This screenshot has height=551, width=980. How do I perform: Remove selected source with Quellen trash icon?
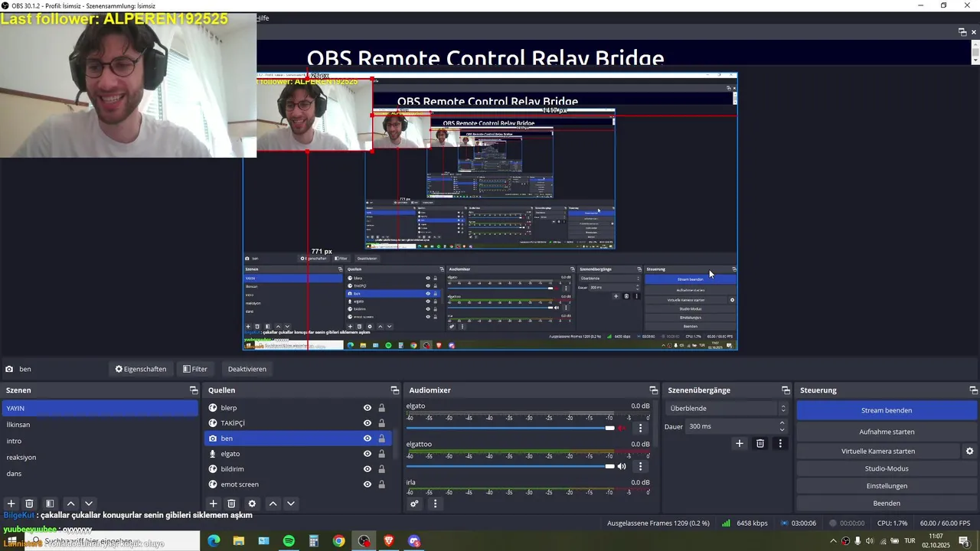tap(231, 504)
